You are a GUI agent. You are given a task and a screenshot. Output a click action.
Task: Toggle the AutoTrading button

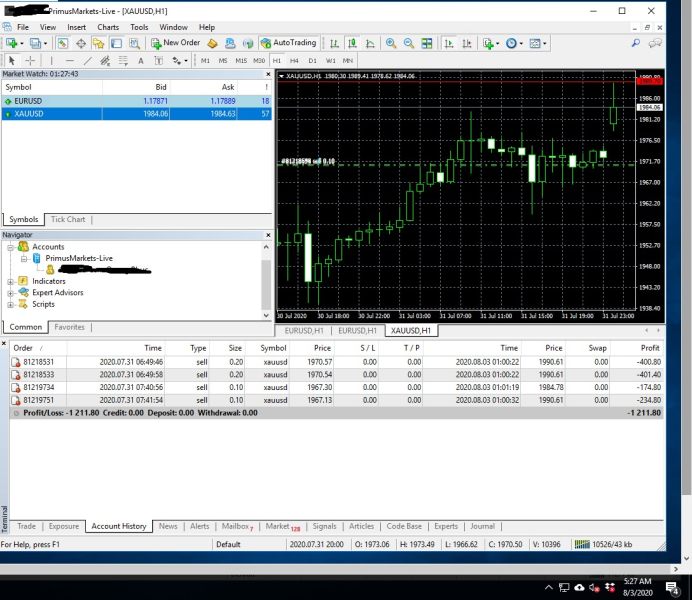pyautogui.click(x=288, y=43)
